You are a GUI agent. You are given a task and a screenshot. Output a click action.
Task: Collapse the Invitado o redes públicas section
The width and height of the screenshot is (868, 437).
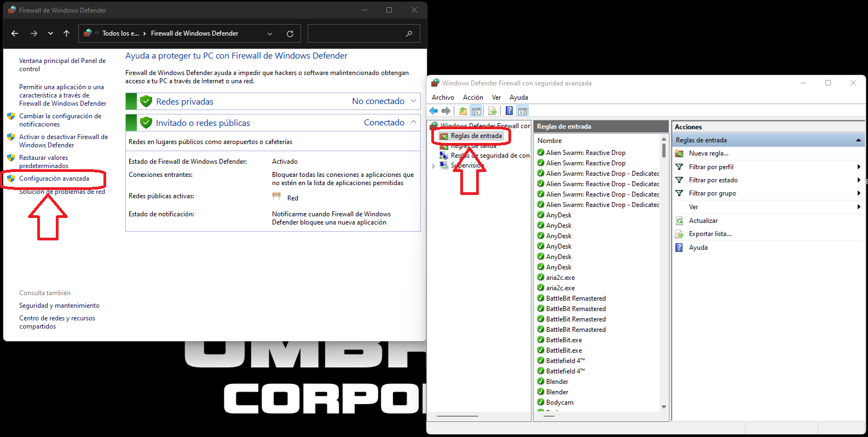pyautogui.click(x=413, y=122)
